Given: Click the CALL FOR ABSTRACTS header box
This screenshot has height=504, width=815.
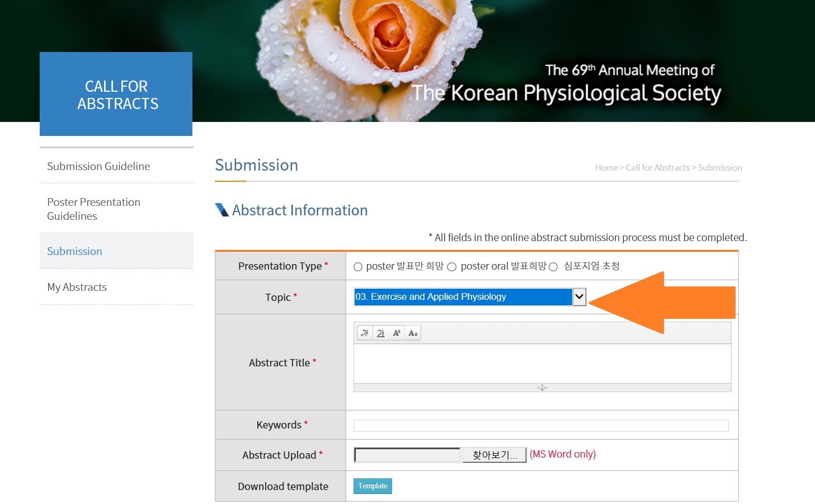Looking at the screenshot, I should coord(116,94).
